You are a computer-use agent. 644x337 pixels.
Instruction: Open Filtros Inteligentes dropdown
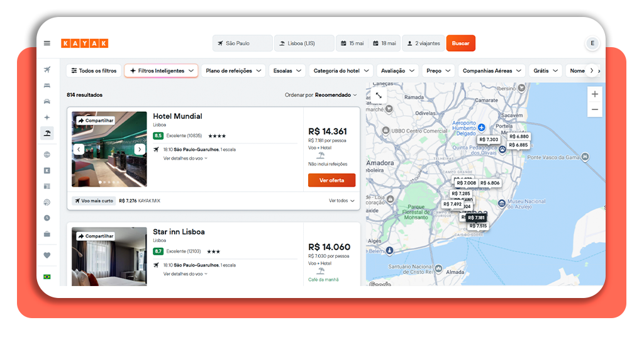[161, 70]
